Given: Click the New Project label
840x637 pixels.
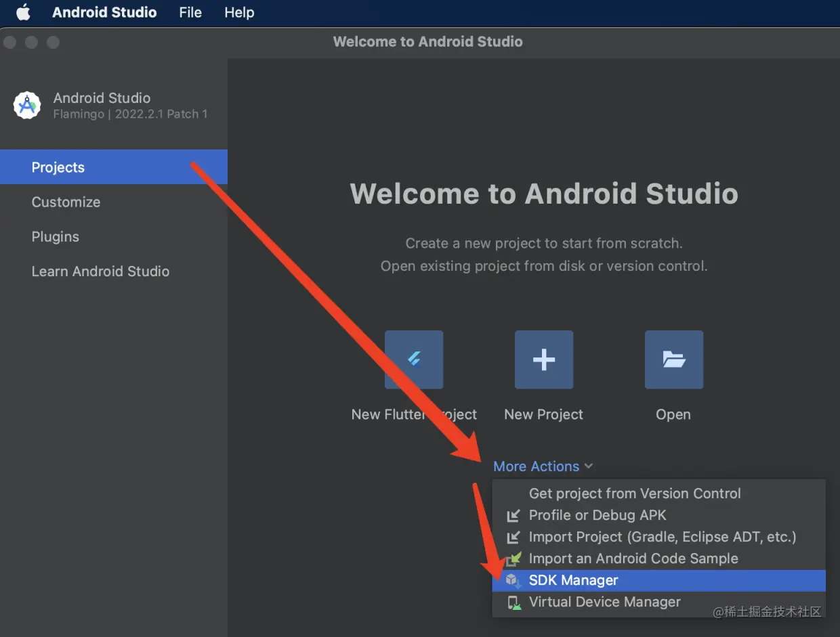Looking at the screenshot, I should pos(543,414).
